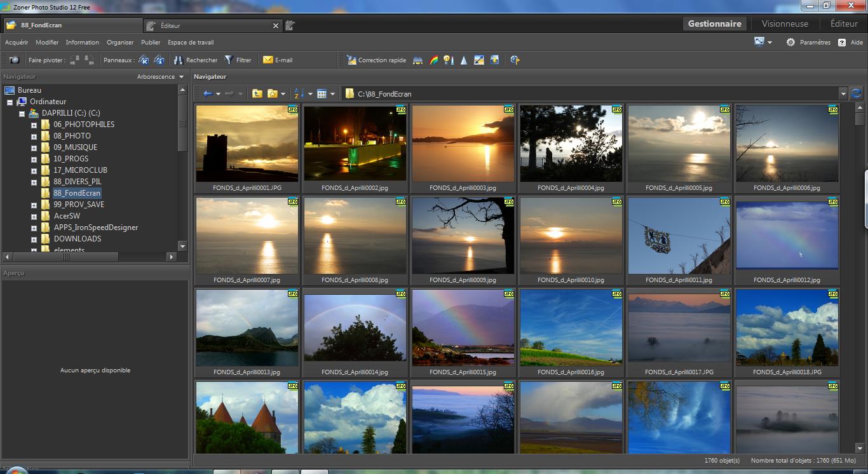
Task: Click the E-mail envelope icon
Action: (268, 60)
